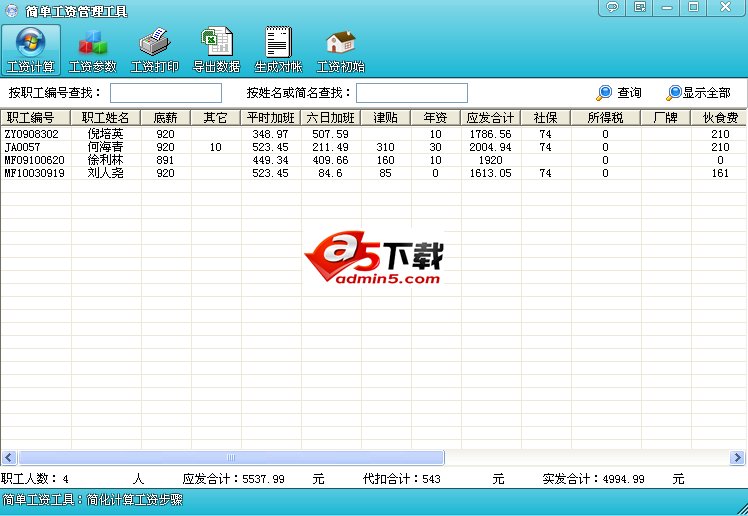Open the 工资计算 toolbar icon
The width and height of the screenshot is (748, 516).
[31, 50]
